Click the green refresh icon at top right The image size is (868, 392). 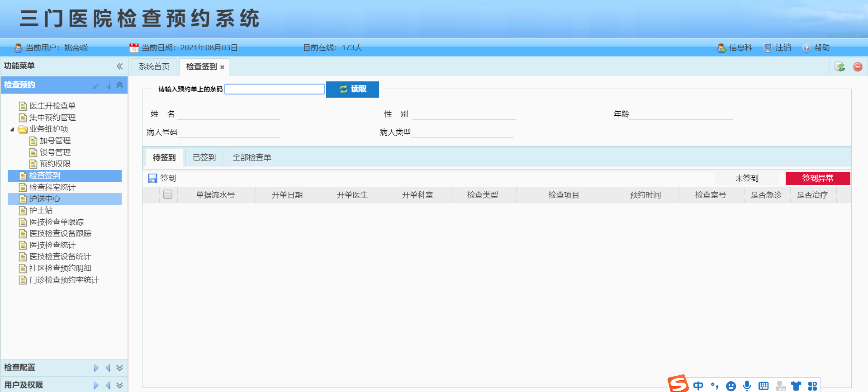click(x=840, y=67)
